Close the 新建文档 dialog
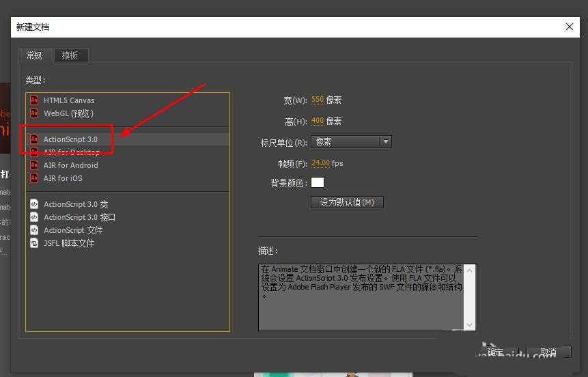 tap(570, 27)
